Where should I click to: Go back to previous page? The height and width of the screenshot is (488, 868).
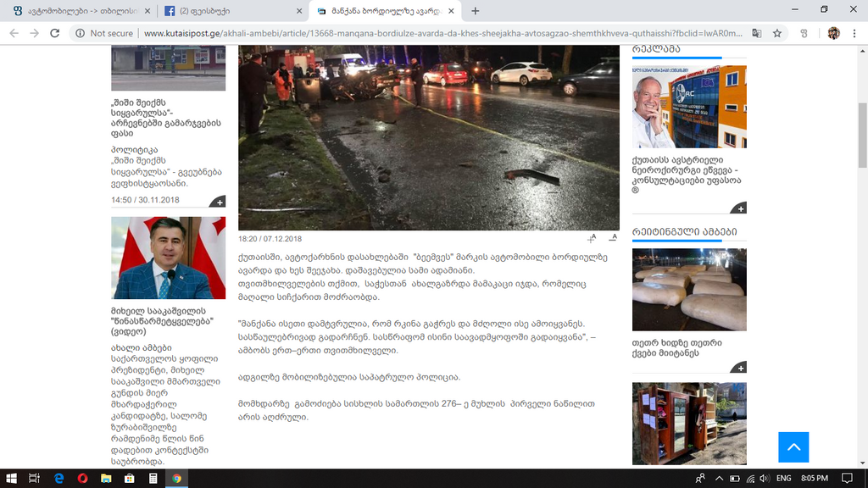14,33
